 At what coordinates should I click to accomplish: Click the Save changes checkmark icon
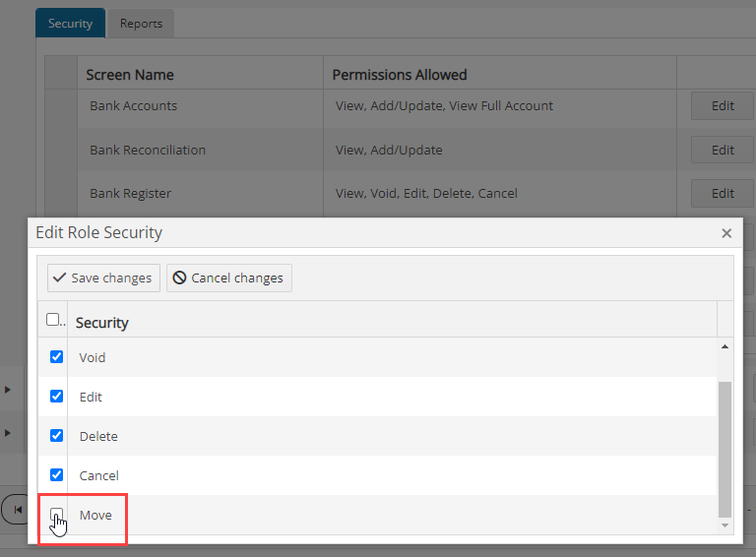tap(59, 278)
